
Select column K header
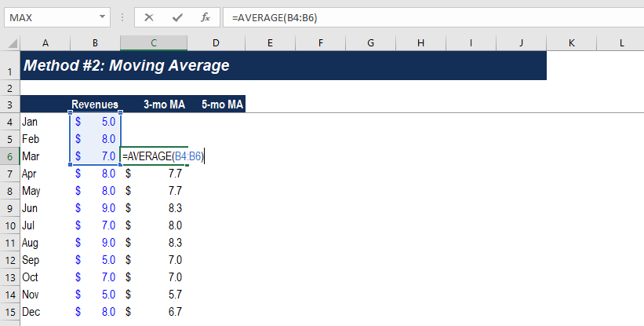coord(571,42)
